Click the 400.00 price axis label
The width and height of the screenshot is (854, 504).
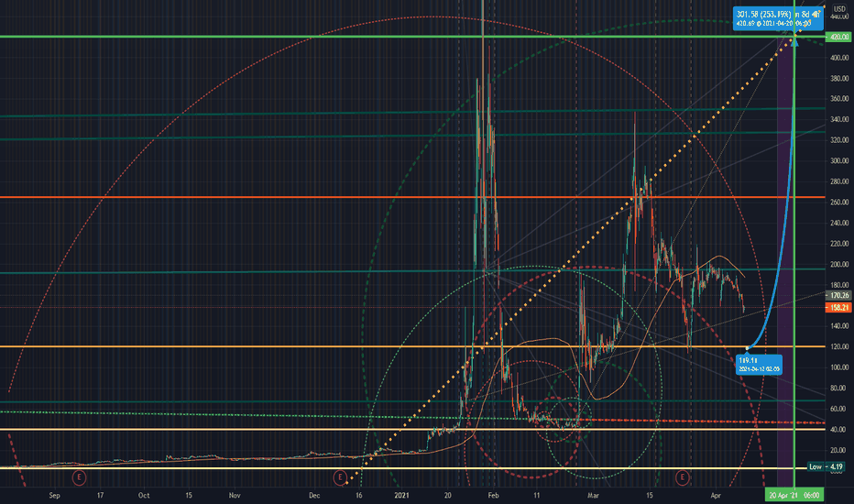point(839,58)
